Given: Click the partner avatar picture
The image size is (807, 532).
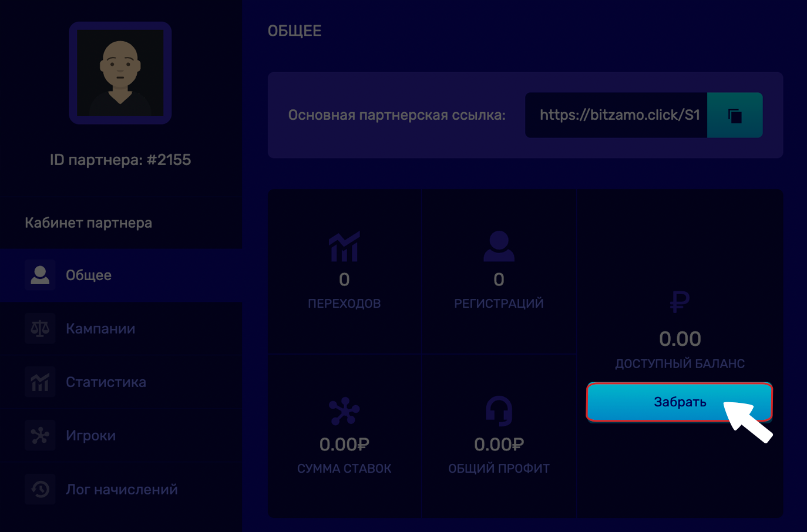Looking at the screenshot, I should pyautogui.click(x=120, y=73).
